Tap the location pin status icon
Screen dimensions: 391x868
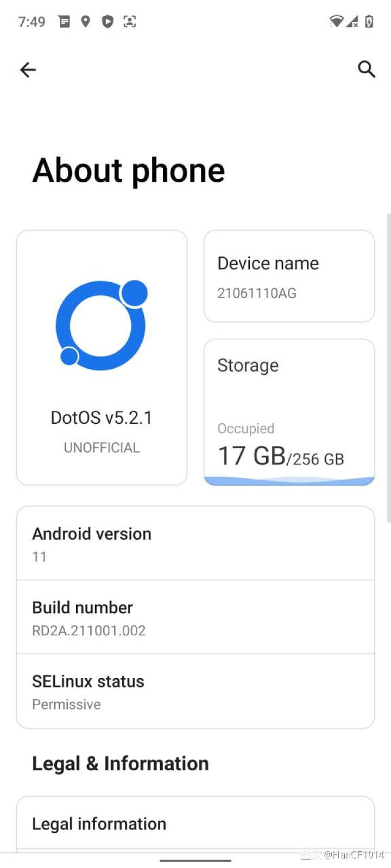click(85, 22)
